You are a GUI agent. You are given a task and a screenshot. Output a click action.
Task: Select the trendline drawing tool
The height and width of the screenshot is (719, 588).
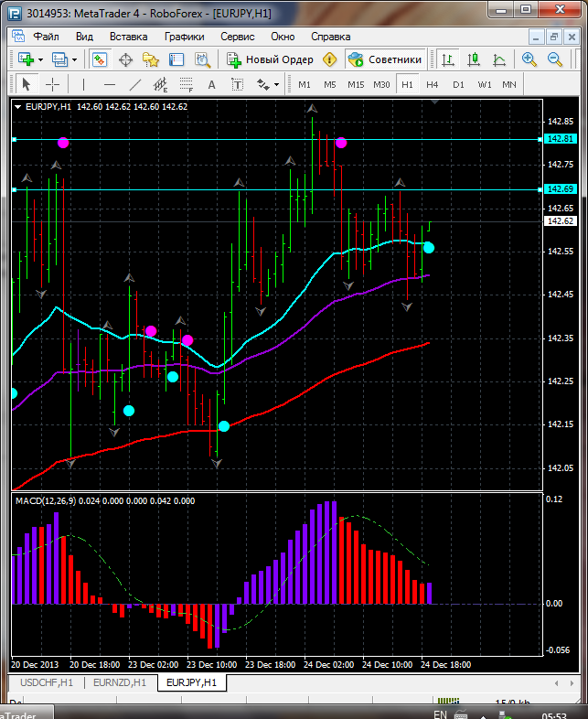tap(135, 84)
